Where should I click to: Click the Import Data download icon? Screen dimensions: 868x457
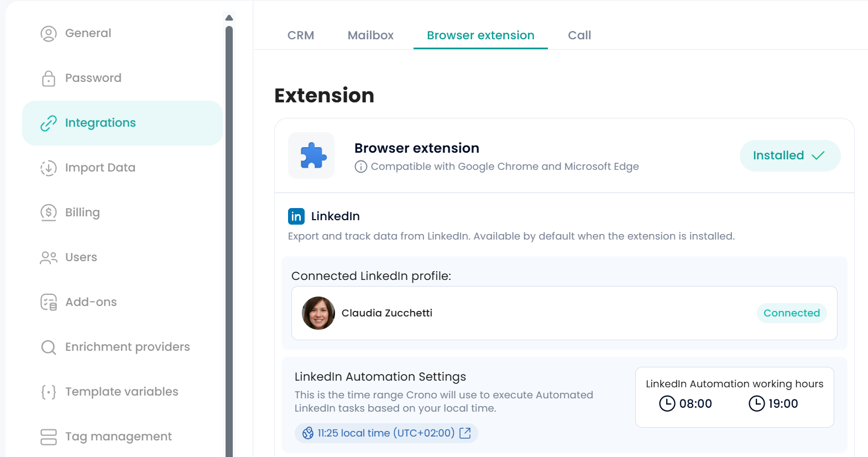(49, 168)
